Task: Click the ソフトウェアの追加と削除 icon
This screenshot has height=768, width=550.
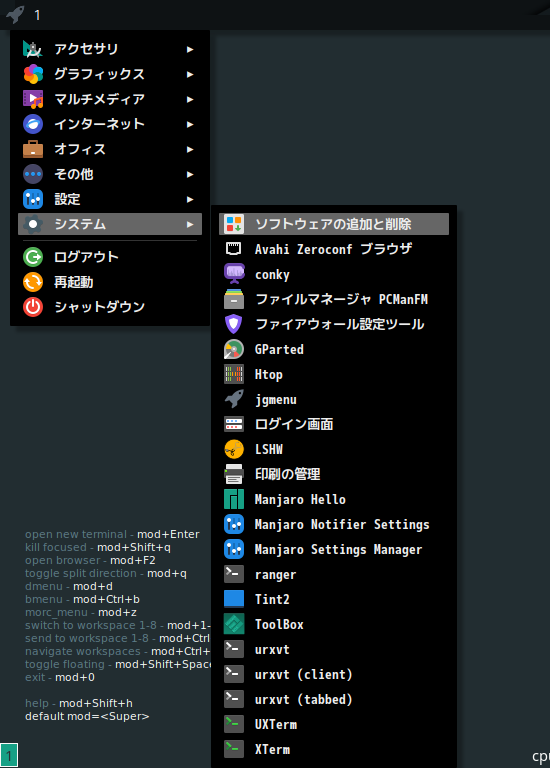Action: point(234,224)
